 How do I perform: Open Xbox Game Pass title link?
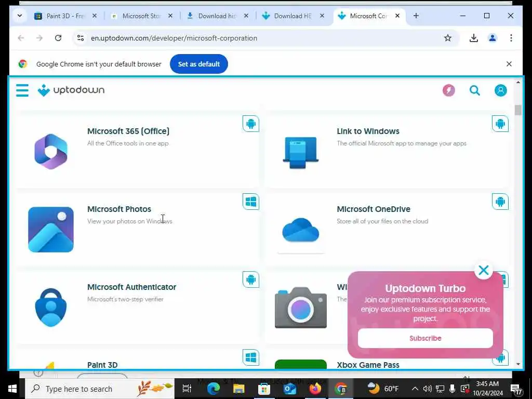(x=368, y=365)
